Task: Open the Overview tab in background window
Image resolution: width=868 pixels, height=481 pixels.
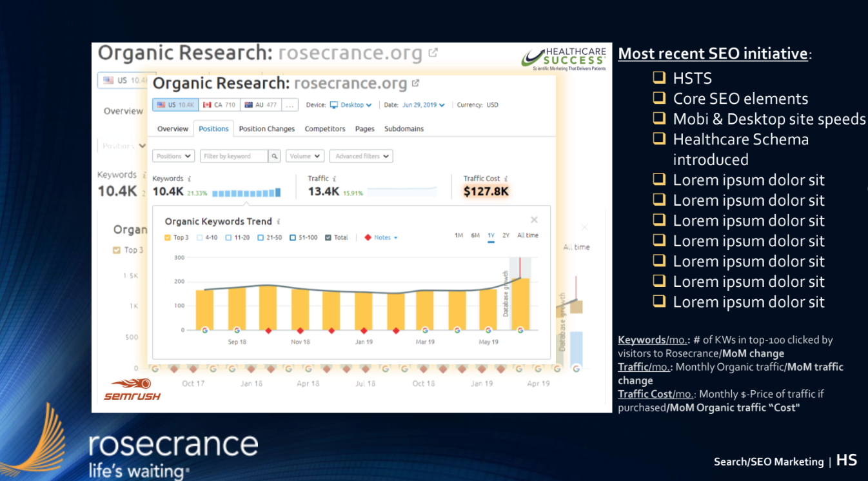Action: pos(123,111)
